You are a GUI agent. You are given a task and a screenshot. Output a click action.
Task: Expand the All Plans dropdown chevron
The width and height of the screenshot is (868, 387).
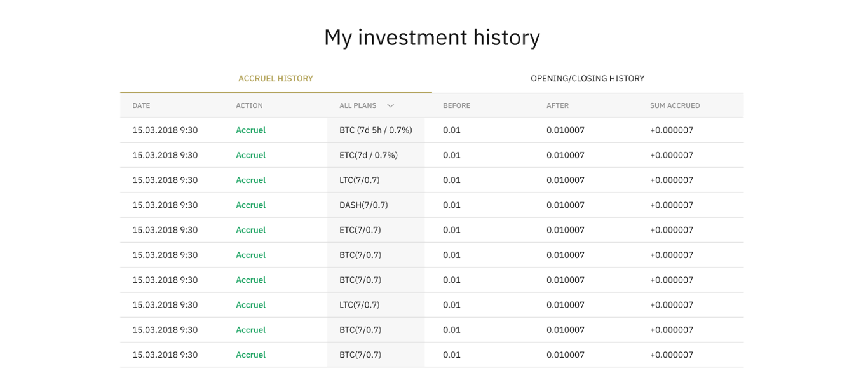pos(390,106)
